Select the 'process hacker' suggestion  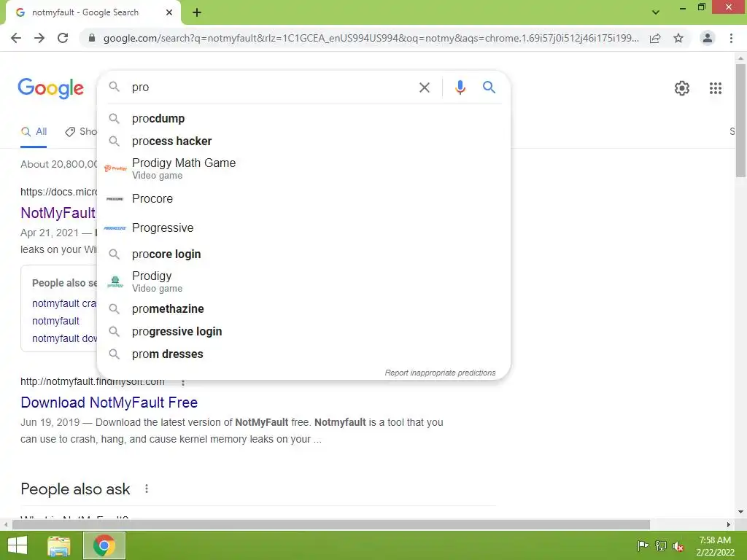click(x=303, y=141)
